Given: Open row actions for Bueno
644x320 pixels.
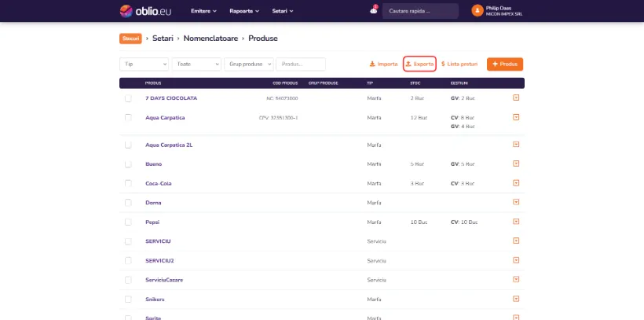Looking at the screenshot, I should (516, 164).
